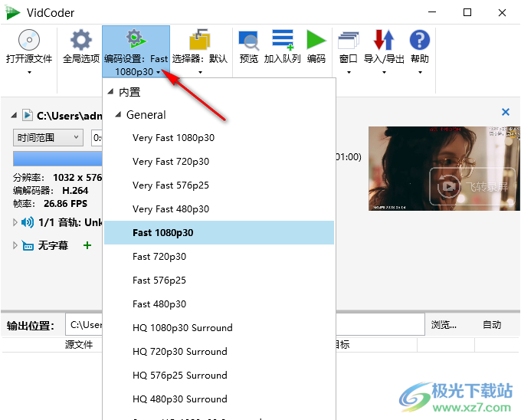
Task: Select Very Fast 1080p30 preset
Action: click(x=219, y=137)
